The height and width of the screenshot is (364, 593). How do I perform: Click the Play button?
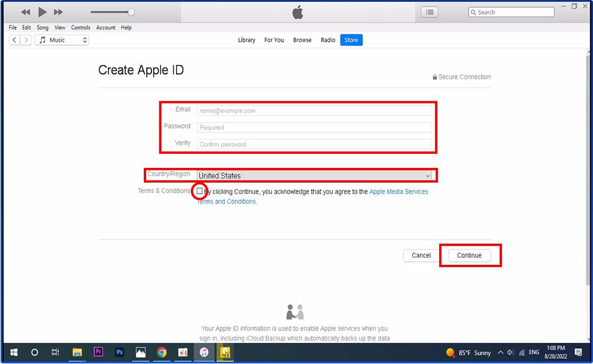coord(42,12)
